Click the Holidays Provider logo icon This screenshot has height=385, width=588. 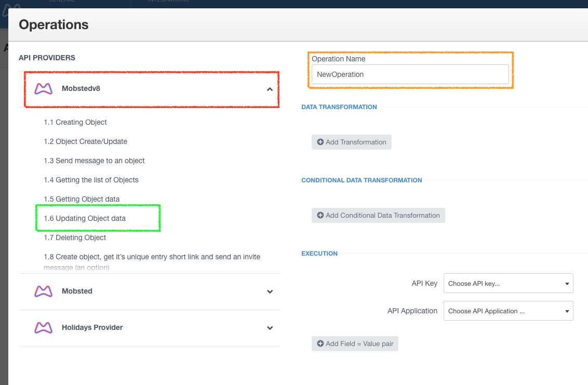(44, 327)
